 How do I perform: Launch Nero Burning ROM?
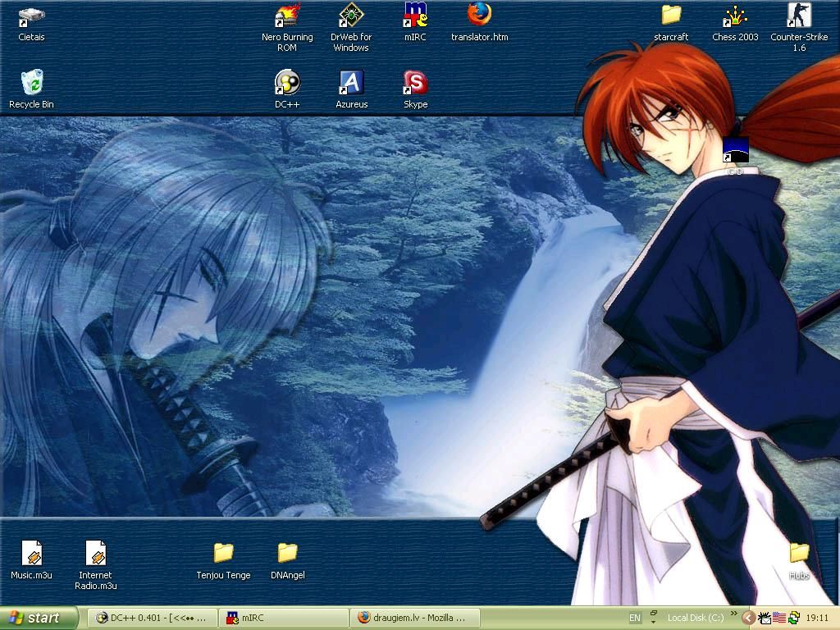point(287,28)
